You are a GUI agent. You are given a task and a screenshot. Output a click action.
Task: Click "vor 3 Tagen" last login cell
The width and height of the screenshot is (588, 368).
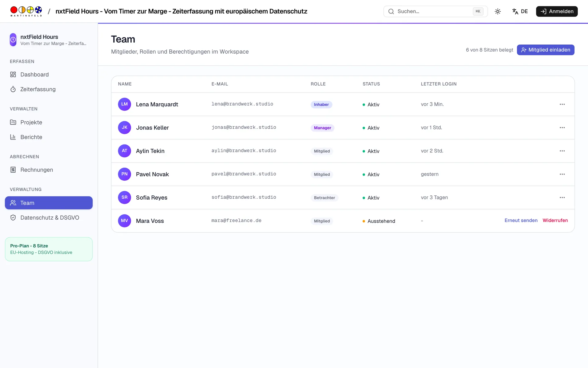(434, 197)
